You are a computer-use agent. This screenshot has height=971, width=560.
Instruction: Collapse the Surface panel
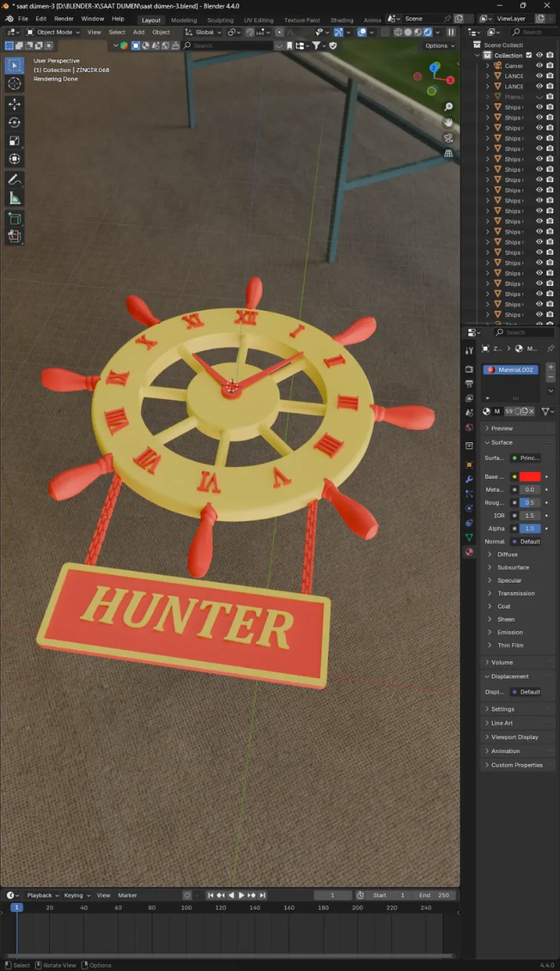point(518,442)
